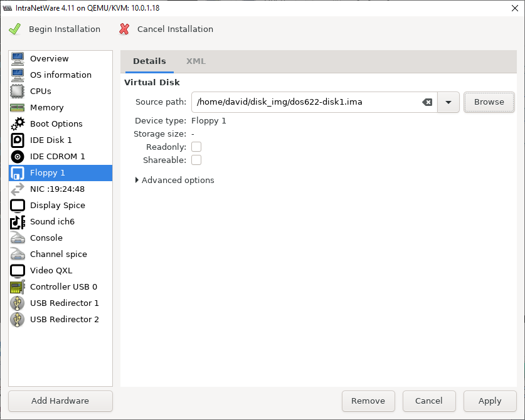The image size is (525, 420).
Task: Click the Sound ich6 music note icon
Action: click(x=18, y=222)
